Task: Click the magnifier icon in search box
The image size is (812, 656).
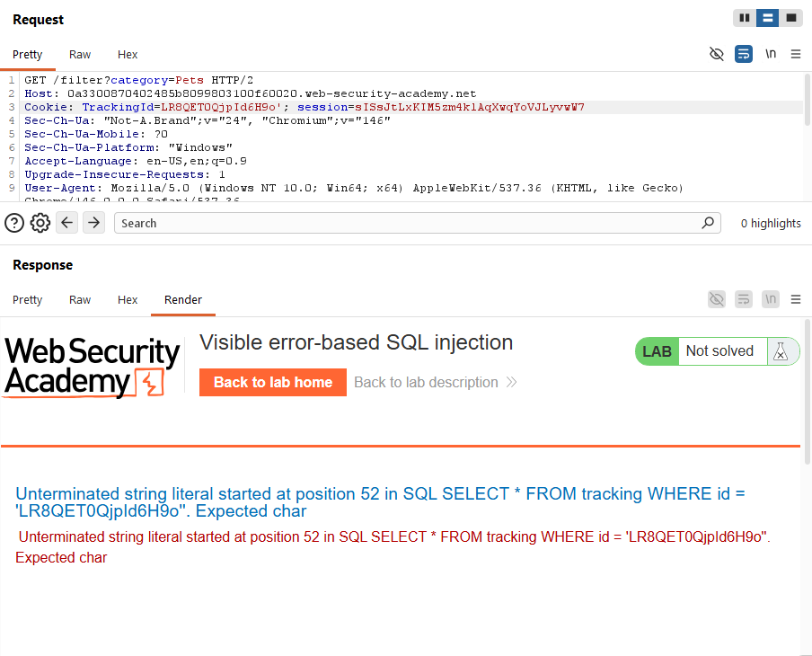Action: pyautogui.click(x=708, y=223)
